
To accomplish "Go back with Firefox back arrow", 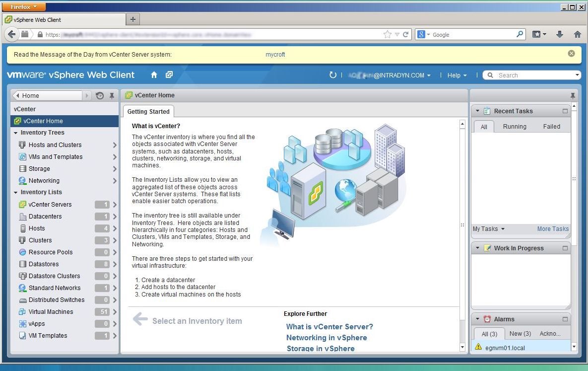I will [x=11, y=34].
